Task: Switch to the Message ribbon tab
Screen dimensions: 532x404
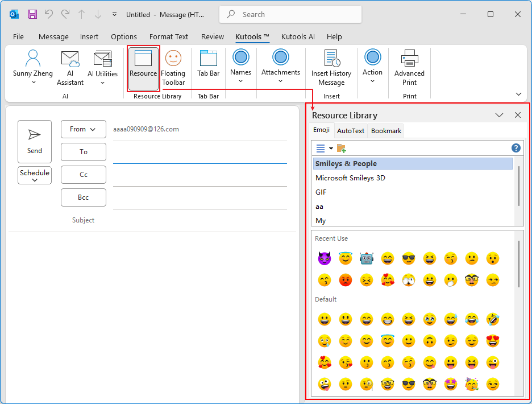Action: click(x=53, y=36)
